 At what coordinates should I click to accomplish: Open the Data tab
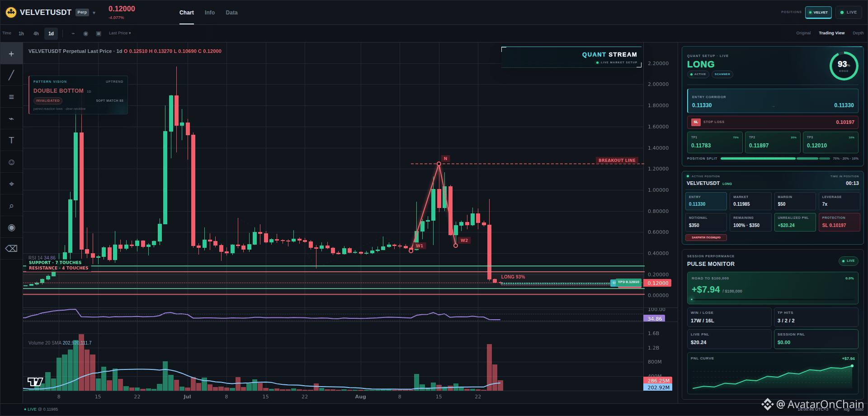tap(232, 13)
